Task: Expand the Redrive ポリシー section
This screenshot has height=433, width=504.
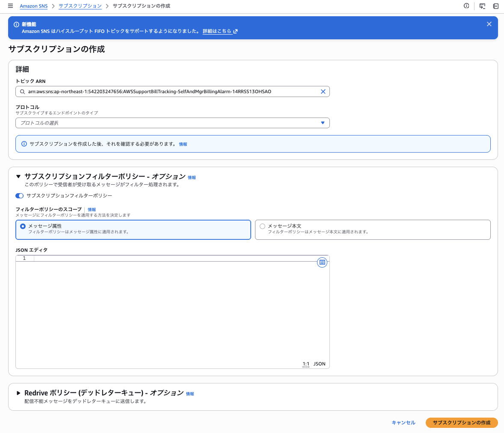Action: [18, 393]
